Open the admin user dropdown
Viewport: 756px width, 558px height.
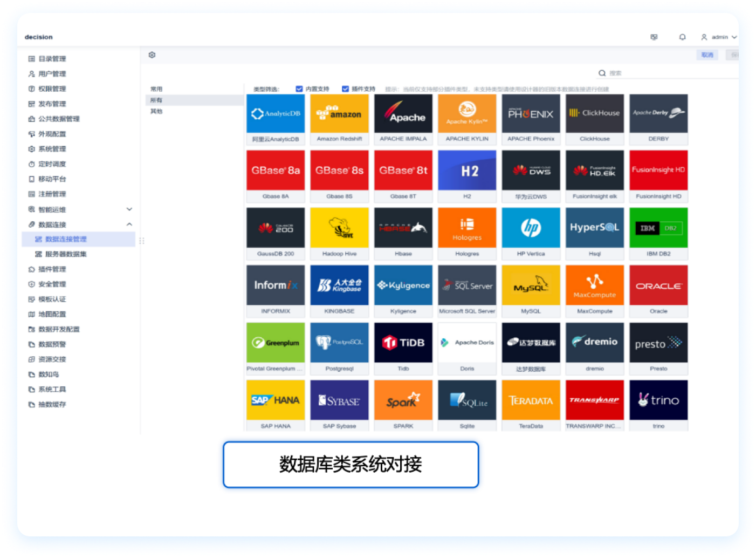click(x=719, y=37)
